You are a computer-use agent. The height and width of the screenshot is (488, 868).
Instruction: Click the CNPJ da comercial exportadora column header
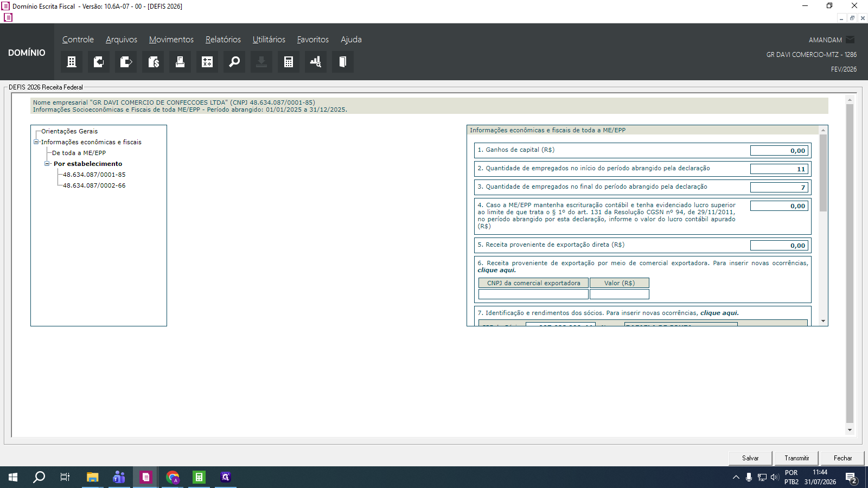click(x=533, y=283)
